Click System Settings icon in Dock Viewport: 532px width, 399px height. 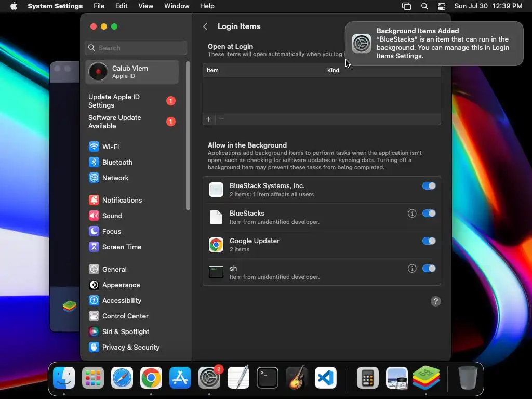209,378
